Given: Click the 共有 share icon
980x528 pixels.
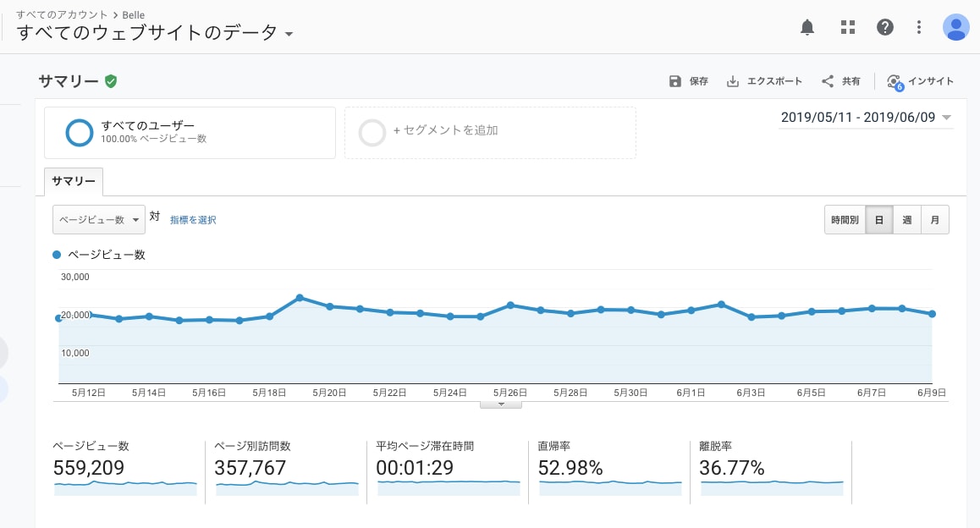Looking at the screenshot, I should [828, 81].
